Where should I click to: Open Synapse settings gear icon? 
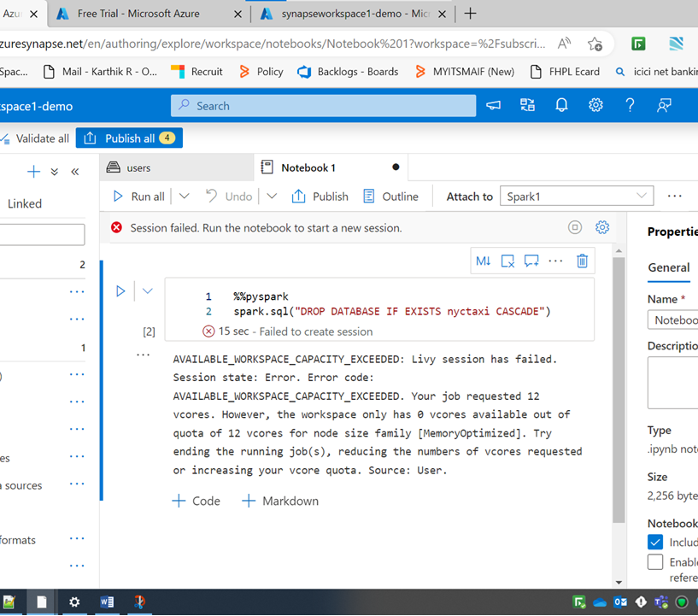point(595,104)
